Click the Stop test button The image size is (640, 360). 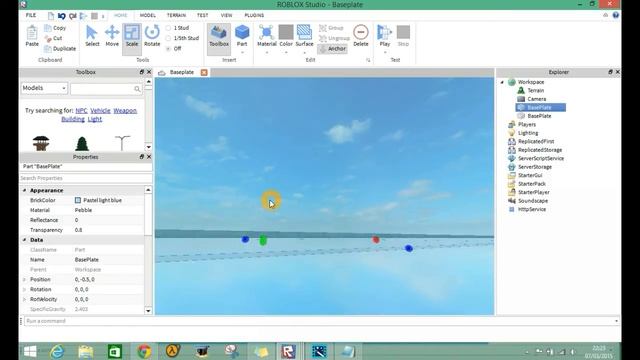coord(403,36)
